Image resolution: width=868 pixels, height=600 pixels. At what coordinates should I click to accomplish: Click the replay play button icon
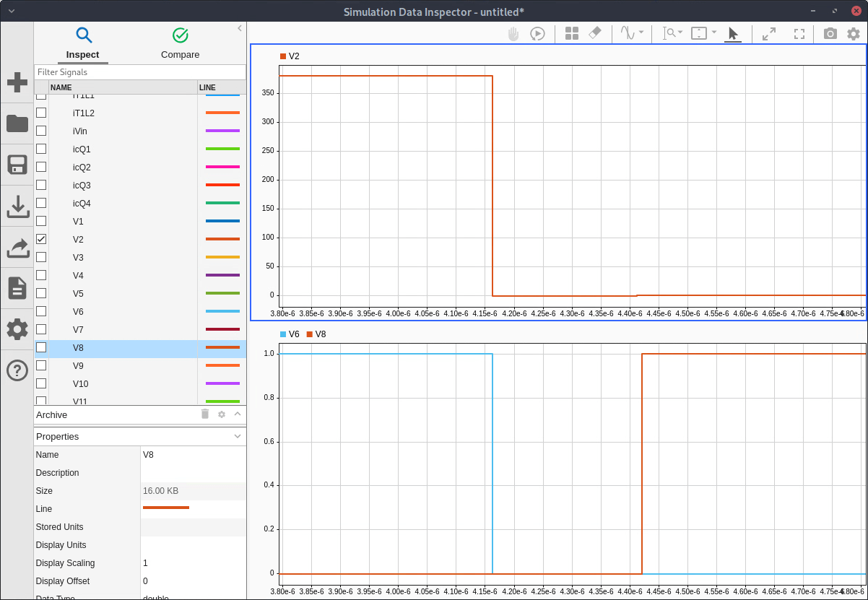tap(537, 34)
